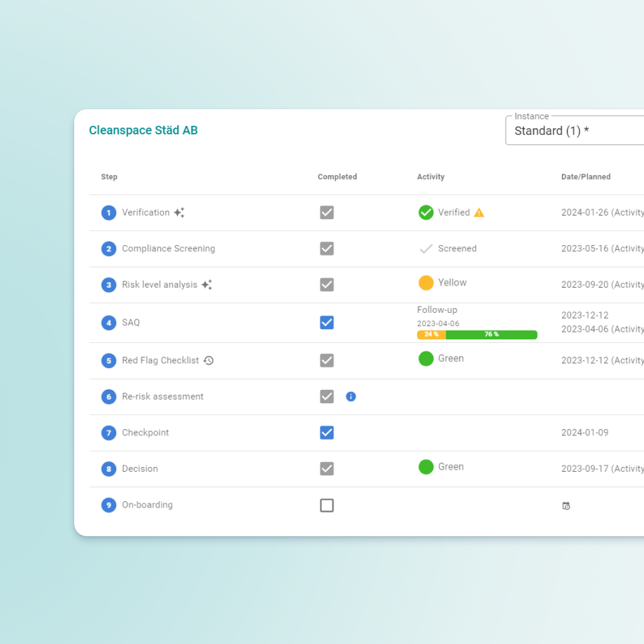Image resolution: width=644 pixels, height=644 pixels.
Task: Click the 2023-04-06 follow-up date under SAQ activity
Action: [x=438, y=323]
